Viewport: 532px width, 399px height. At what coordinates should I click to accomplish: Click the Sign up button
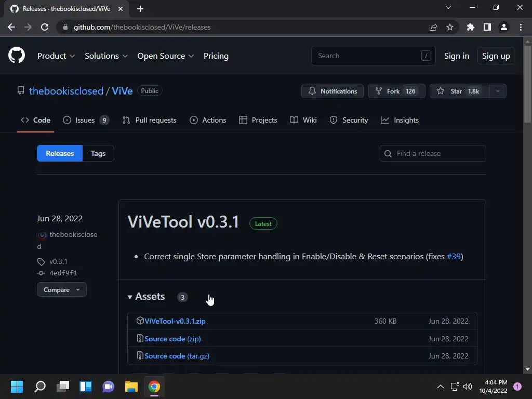pyautogui.click(x=496, y=56)
